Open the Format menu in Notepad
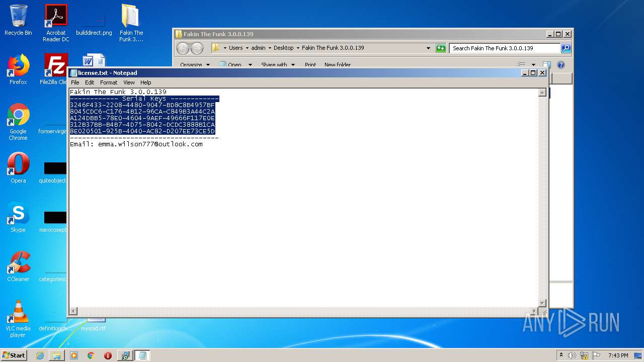The height and width of the screenshot is (362, 644). [x=109, y=82]
